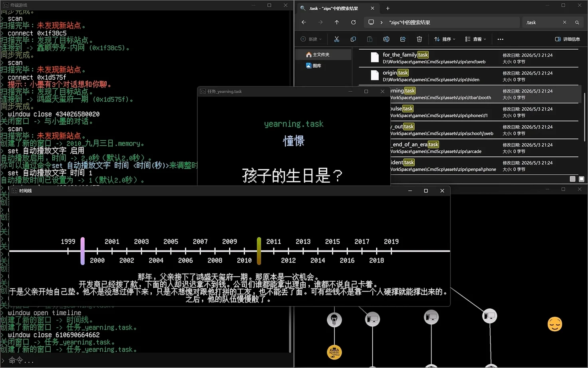
Task: Open the 查看 view dropdown
Action: (x=475, y=39)
